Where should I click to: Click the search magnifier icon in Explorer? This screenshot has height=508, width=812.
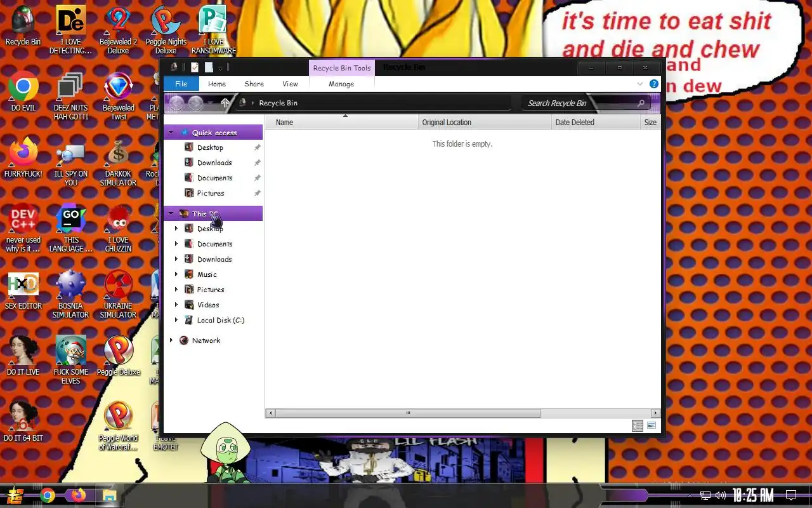click(641, 103)
